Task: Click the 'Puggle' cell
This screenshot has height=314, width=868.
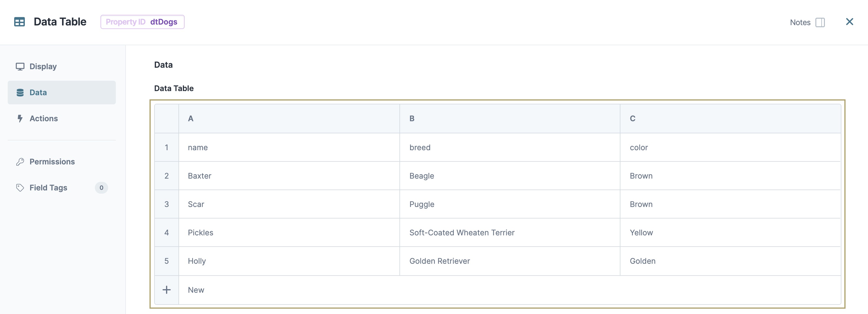Action: 509,204
